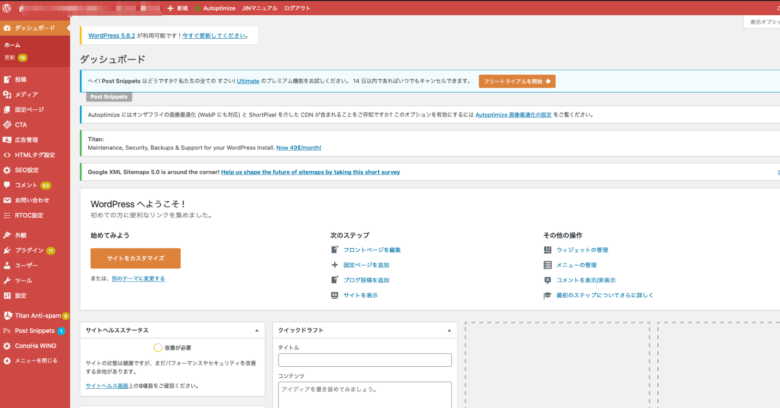Click 固定ページを追加 link

[x=366, y=265]
